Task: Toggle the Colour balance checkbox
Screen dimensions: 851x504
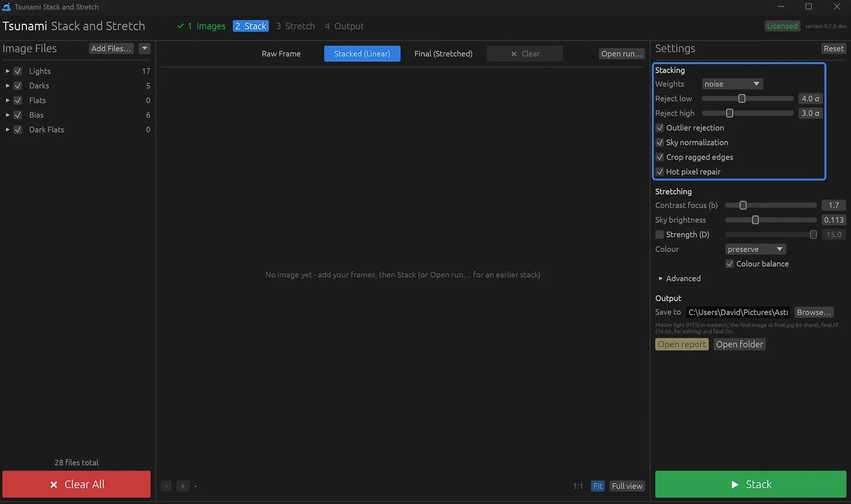Action: (x=730, y=264)
